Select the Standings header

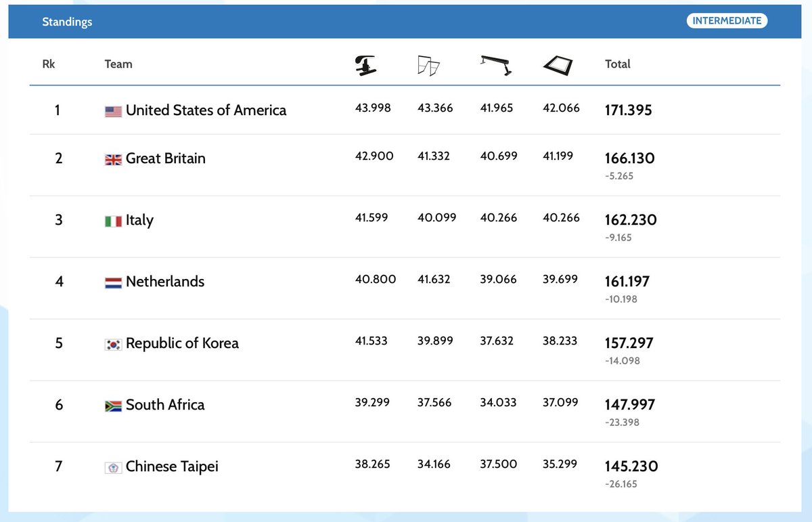pyautogui.click(x=67, y=22)
